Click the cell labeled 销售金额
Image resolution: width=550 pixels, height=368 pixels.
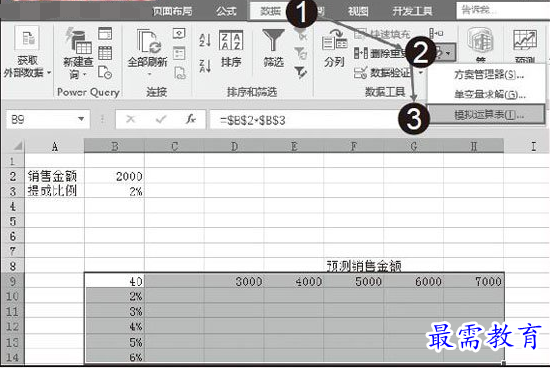pos(54,176)
